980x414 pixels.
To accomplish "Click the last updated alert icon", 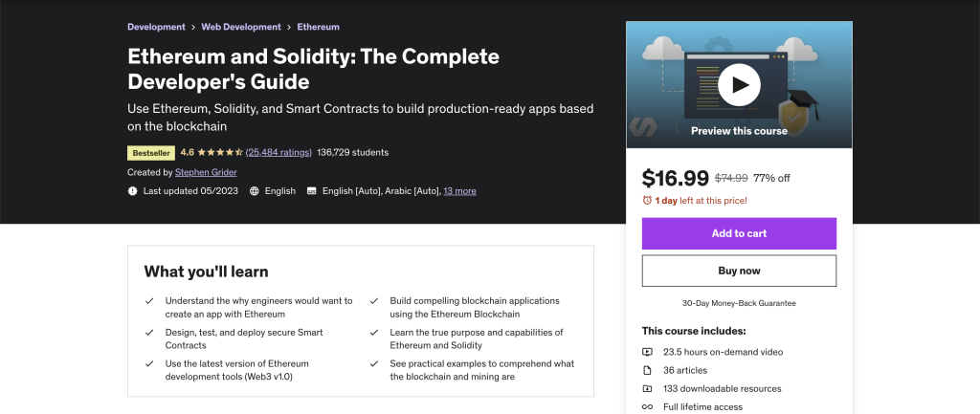I will (x=132, y=191).
